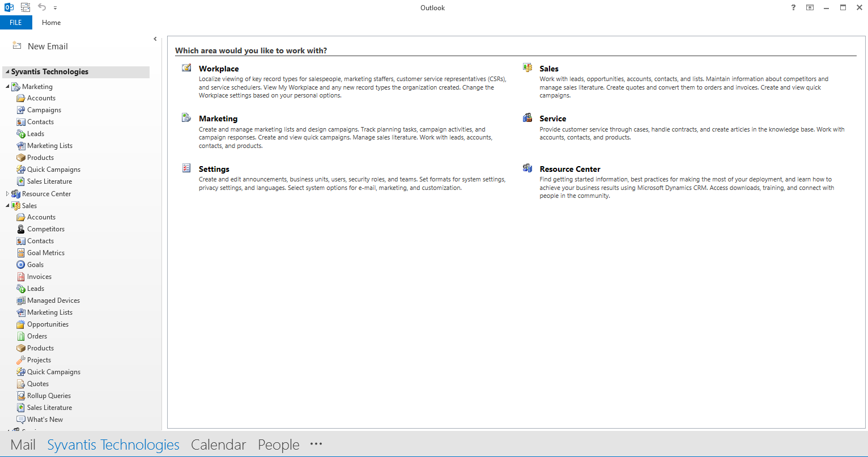Click the Send/Receive quick access icon

[x=25, y=7]
